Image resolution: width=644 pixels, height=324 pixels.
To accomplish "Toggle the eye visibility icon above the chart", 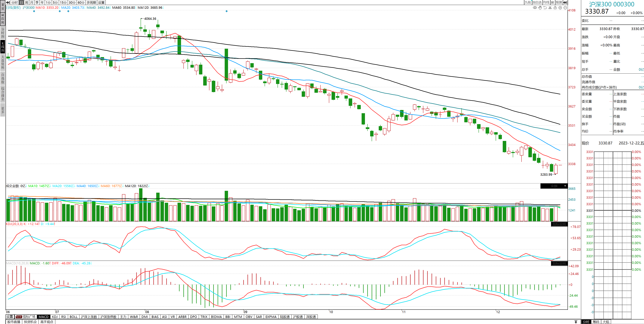I will [535, 8].
